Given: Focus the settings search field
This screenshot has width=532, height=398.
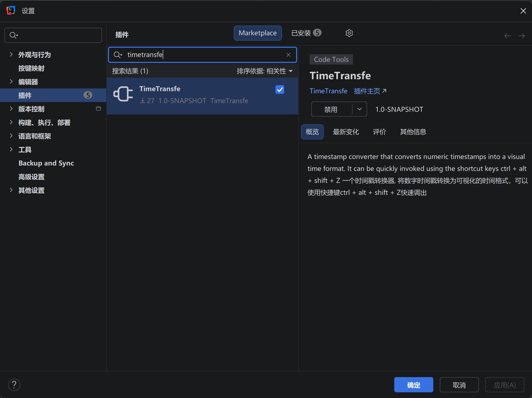Looking at the screenshot, I should (x=53, y=35).
